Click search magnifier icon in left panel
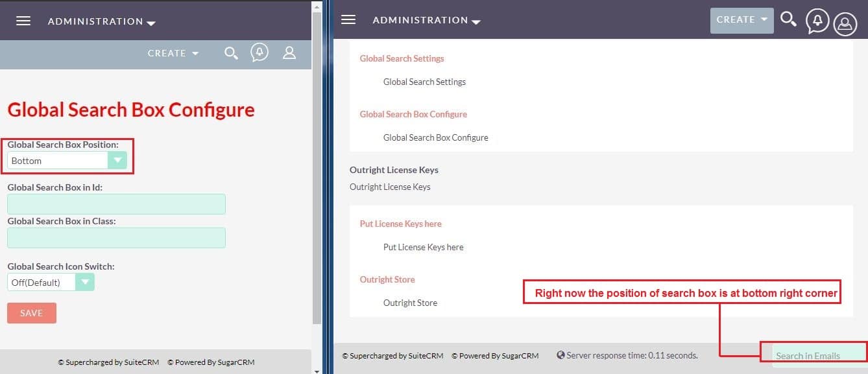This screenshot has width=868, height=374. (x=231, y=53)
